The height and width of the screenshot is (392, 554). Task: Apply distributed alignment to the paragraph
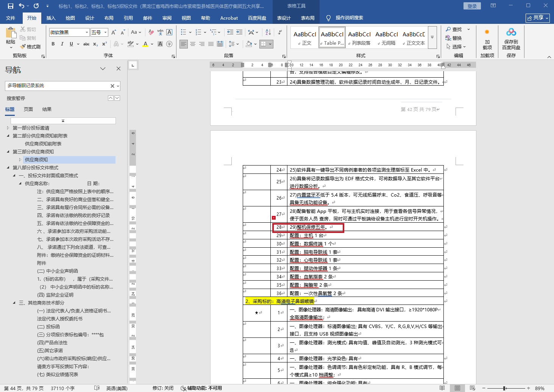click(220, 44)
